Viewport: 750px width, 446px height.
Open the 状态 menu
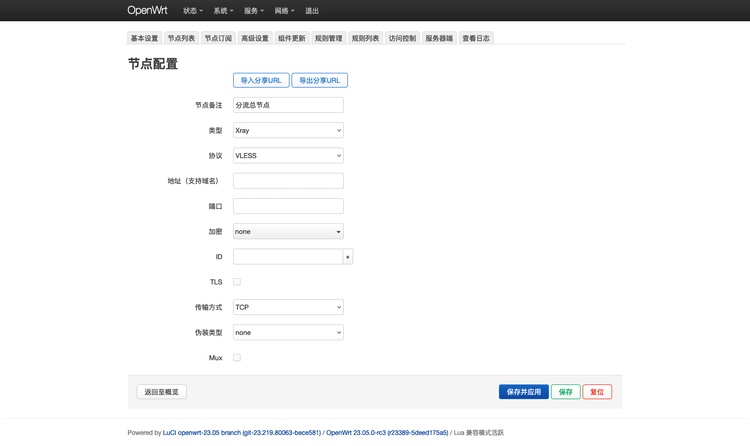[193, 11]
